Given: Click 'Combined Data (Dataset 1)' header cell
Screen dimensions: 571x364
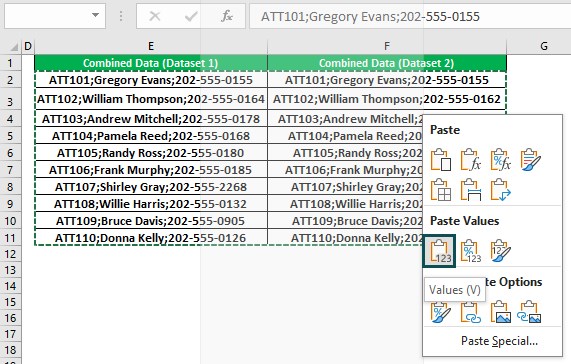Looking at the screenshot, I should 151,63.
